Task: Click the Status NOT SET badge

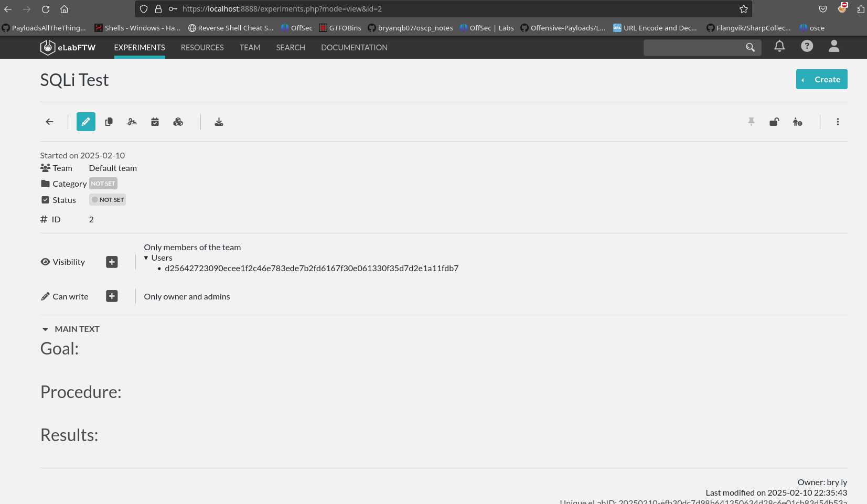Action: click(108, 200)
